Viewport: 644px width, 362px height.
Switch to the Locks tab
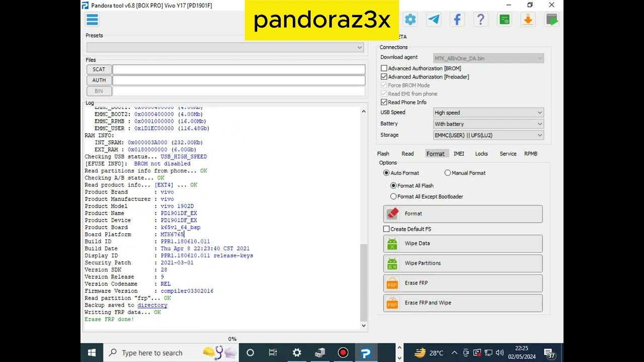(481, 154)
